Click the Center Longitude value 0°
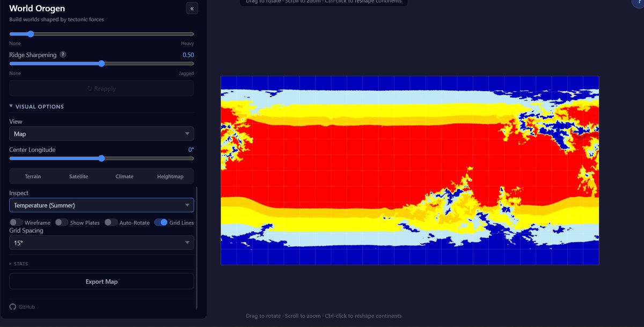Viewport: 644px width, 327px height. pyautogui.click(x=191, y=150)
